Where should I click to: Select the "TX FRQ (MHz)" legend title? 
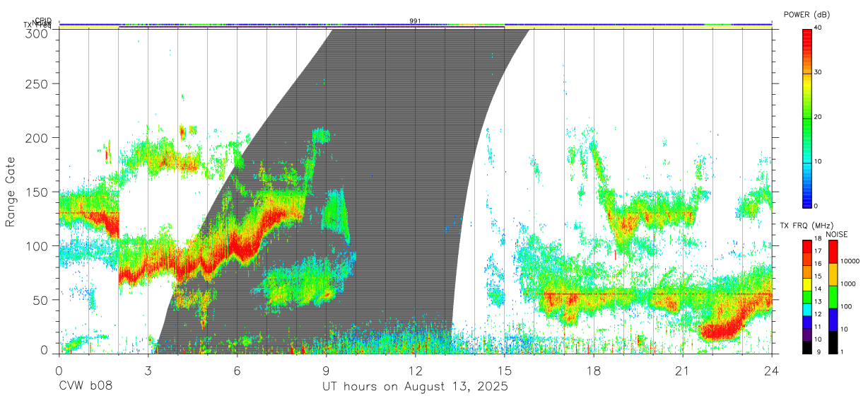pos(807,226)
